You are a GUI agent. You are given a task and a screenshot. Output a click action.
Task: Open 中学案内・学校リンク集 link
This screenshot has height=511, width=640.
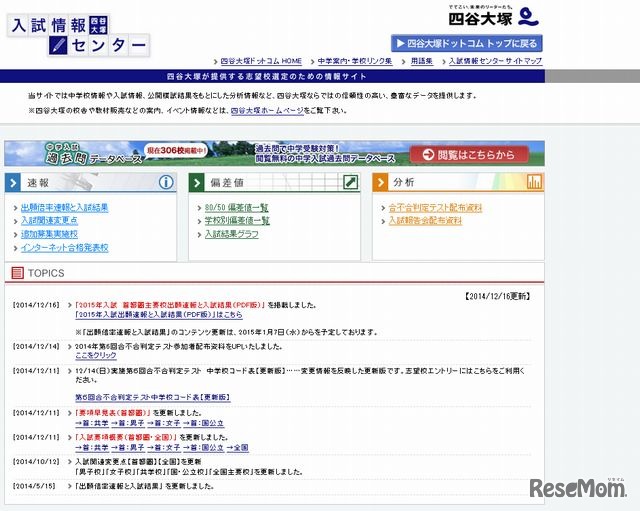point(355,61)
